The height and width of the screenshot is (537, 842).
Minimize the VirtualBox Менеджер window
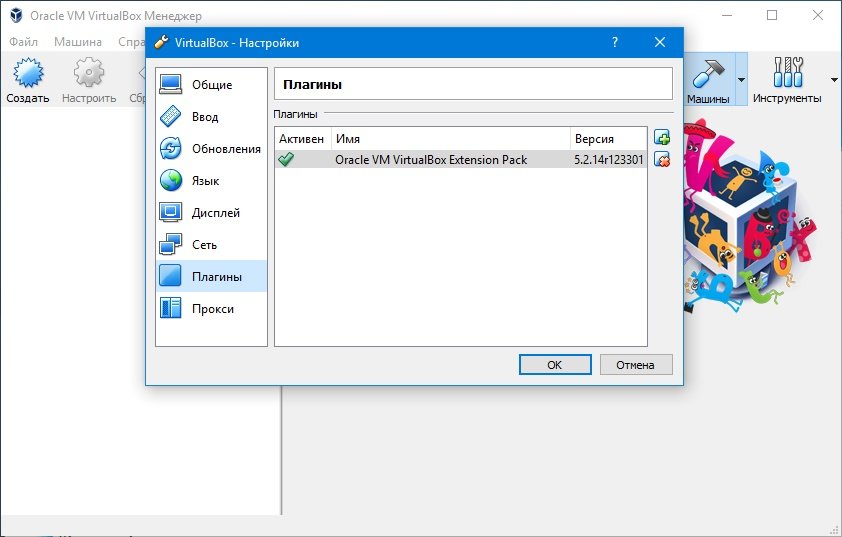[727, 15]
